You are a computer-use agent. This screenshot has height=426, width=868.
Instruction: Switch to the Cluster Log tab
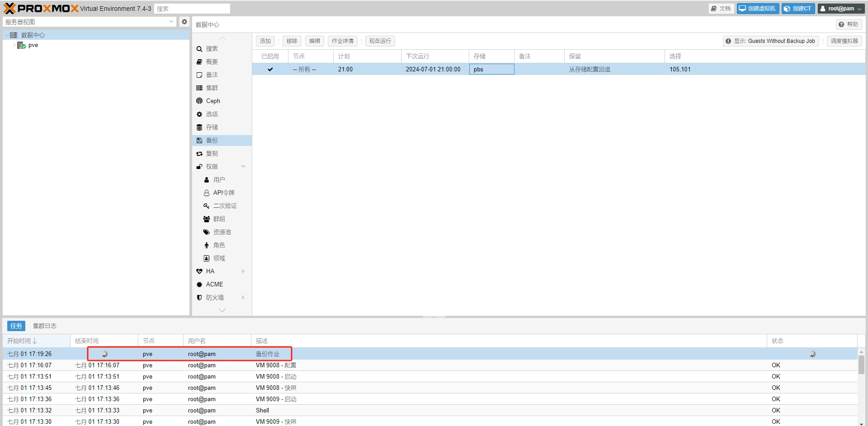(x=44, y=326)
